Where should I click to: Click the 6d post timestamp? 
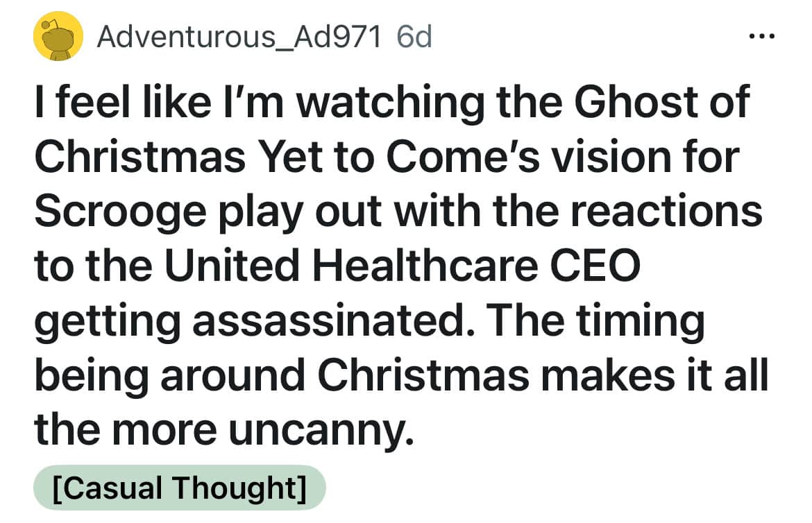(x=414, y=37)
